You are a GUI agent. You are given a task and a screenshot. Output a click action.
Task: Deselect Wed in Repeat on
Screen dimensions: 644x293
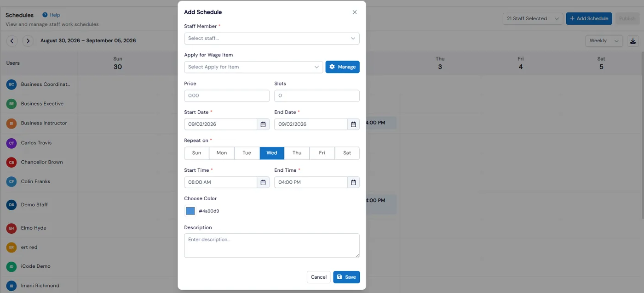(x=272, y=153)
